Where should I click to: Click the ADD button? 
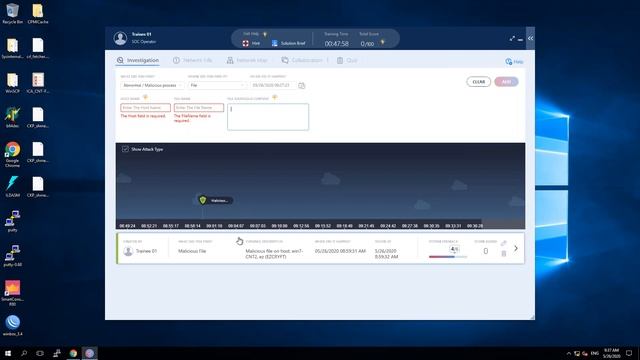point(506,82)
